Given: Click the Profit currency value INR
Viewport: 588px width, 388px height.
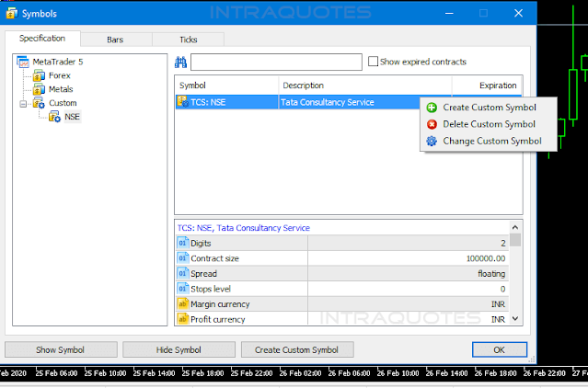Looking at the screenshot, I should coord(499,319).
